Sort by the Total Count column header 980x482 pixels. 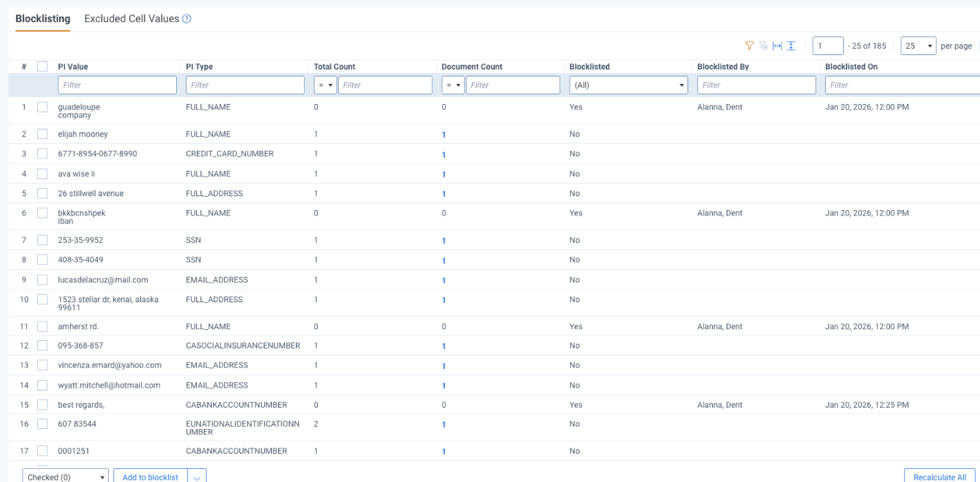334,67
